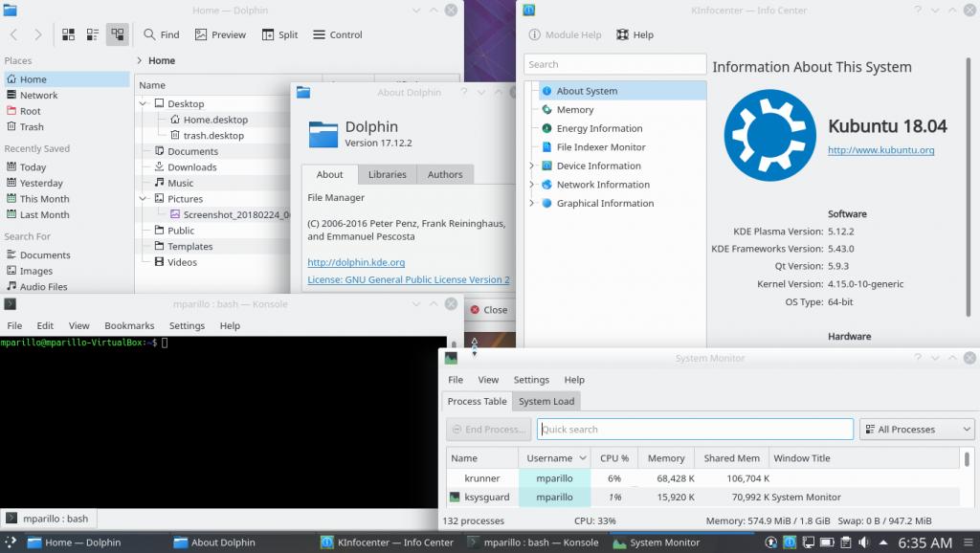Toggle Split view in Dolphin
Viewport: 980px width, 553px height.
pos(278,34)
